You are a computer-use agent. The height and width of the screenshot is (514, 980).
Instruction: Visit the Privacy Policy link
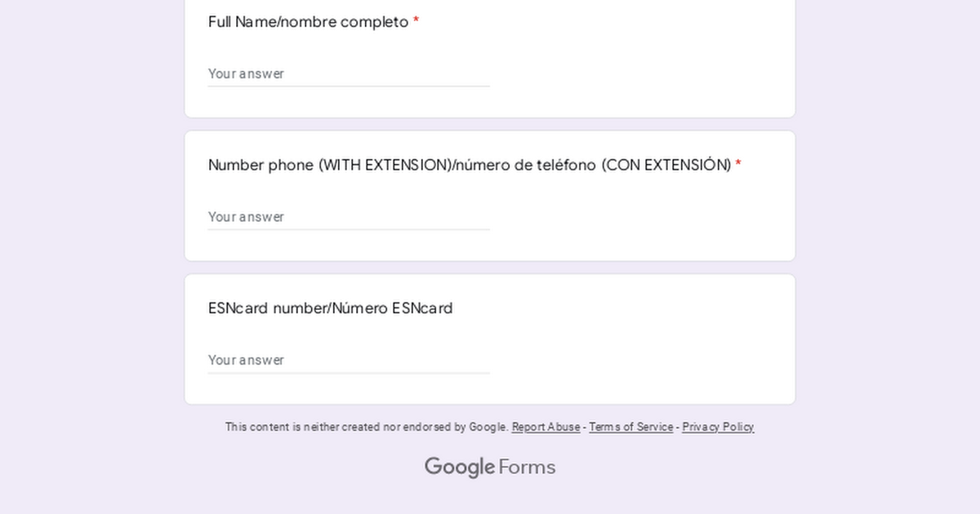(718, 428)
